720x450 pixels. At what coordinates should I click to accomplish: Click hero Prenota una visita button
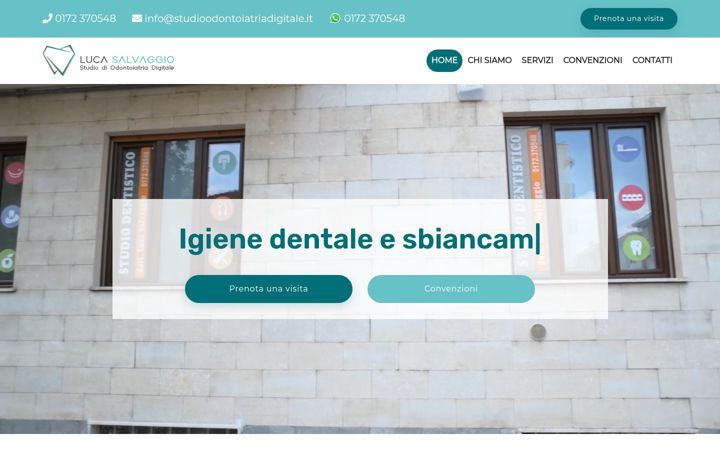click(269, 289)
